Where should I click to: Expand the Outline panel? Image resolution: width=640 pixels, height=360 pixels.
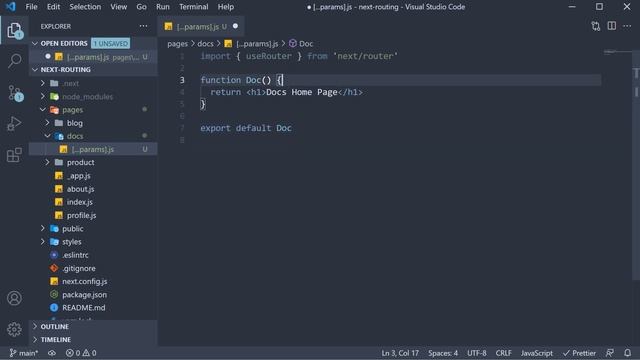[x=93, y=327]
